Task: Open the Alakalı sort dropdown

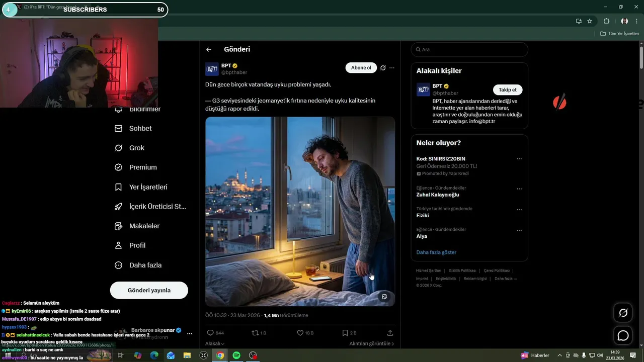Action: point(215,343)
